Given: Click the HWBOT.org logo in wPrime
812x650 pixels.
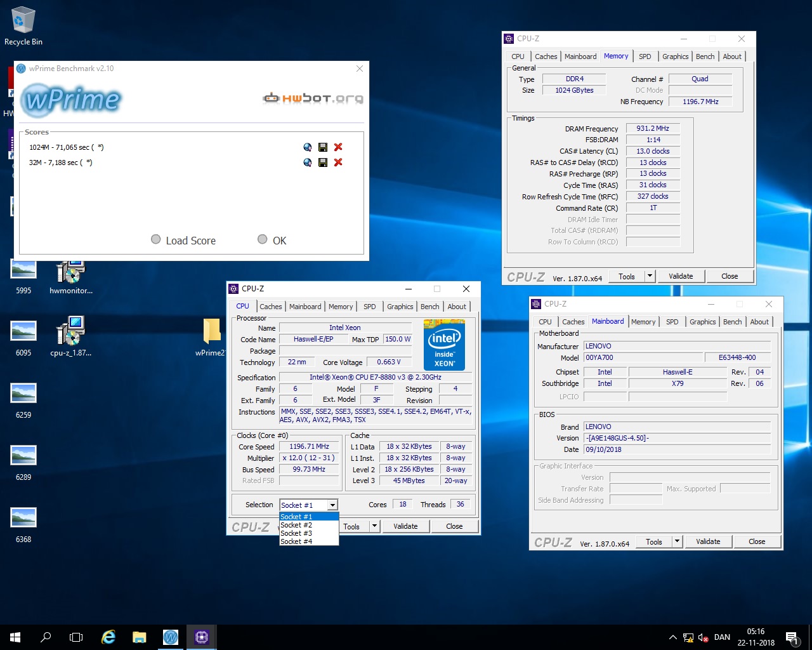Looking at the screenshot, I should [x=313, y=98].
